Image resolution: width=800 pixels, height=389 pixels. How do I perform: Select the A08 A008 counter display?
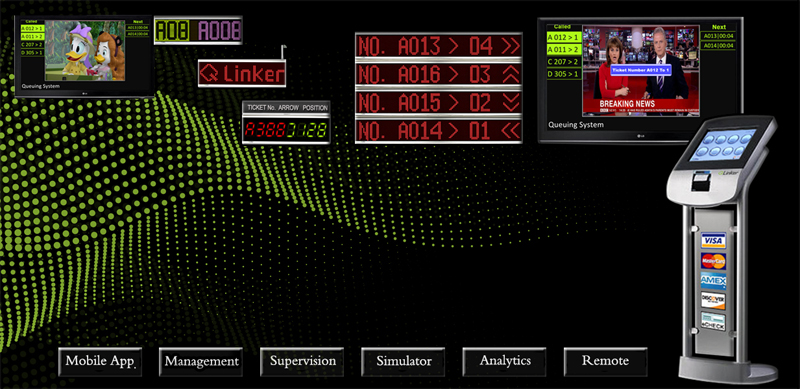click(x=198, y=31)
